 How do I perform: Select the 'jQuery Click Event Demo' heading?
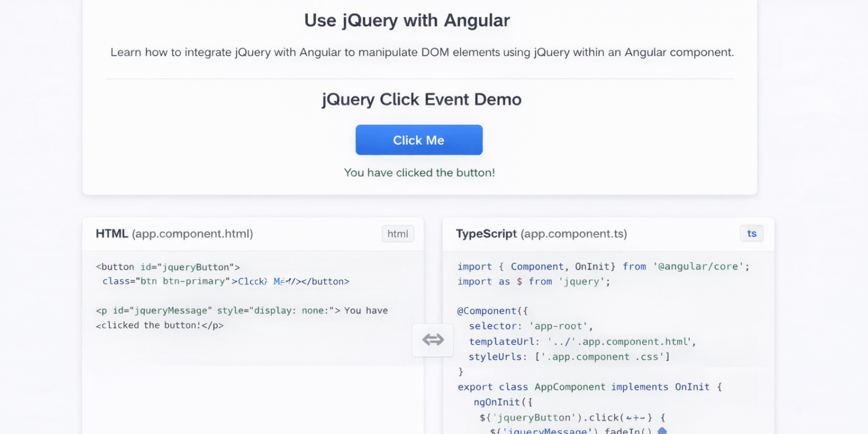click(x=421, y=99)
